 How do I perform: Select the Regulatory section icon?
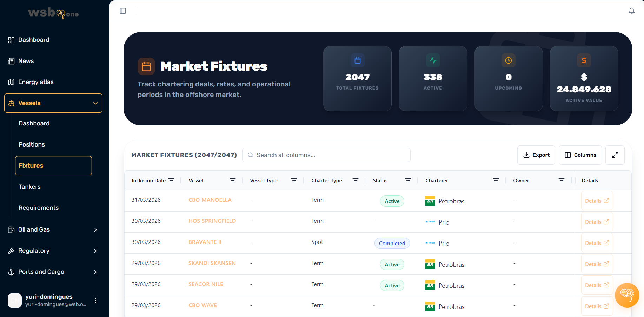pyautogui.click(x=11, y=251)
